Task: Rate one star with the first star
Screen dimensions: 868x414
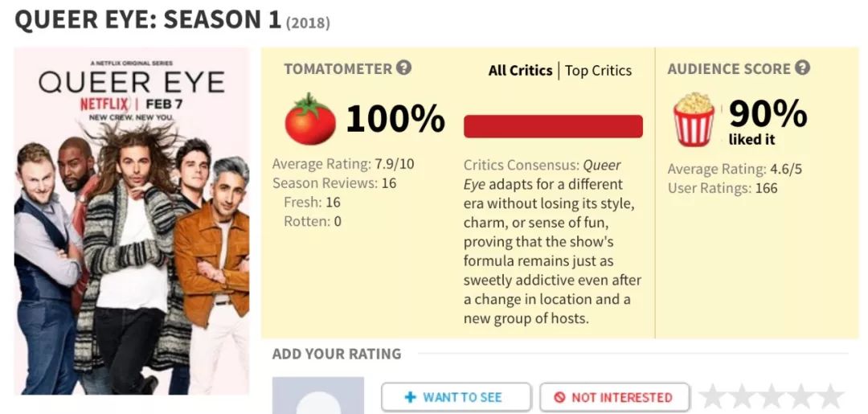Action: click(714, 396)
